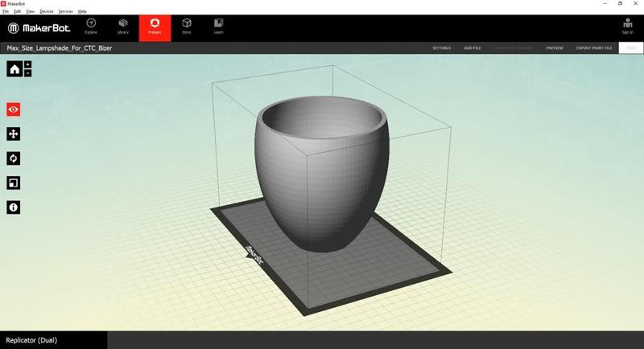
Task: Open the Explore tab
Action: (x=91, y=27)
